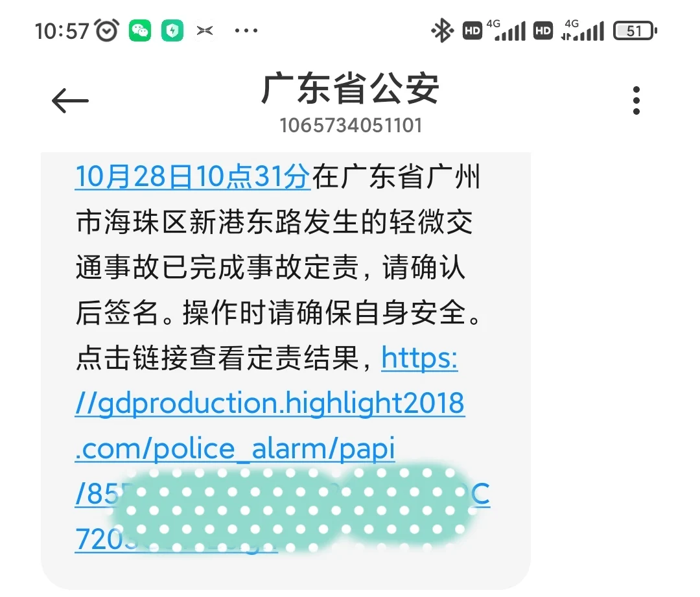Tap the back arrow

(70, 100)
